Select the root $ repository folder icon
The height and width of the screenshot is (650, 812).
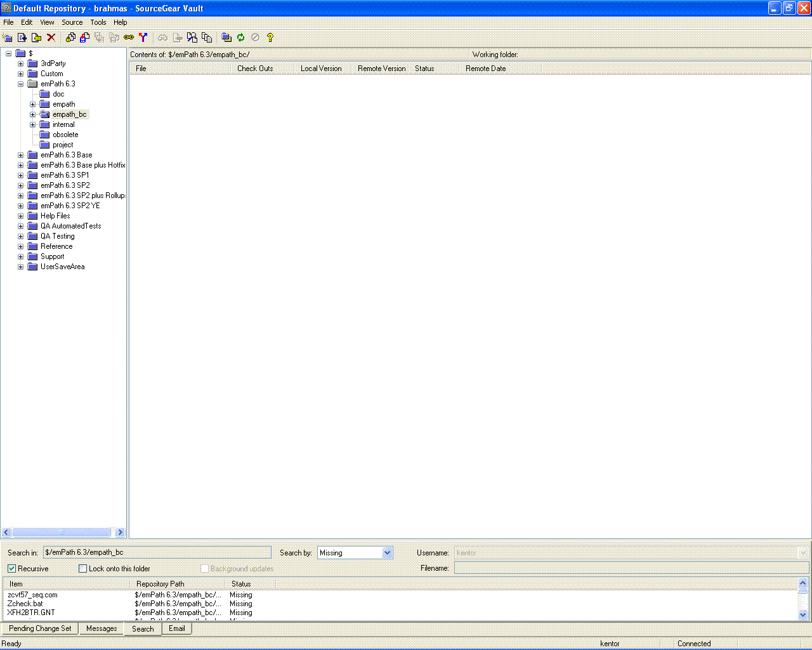[20, 53]
